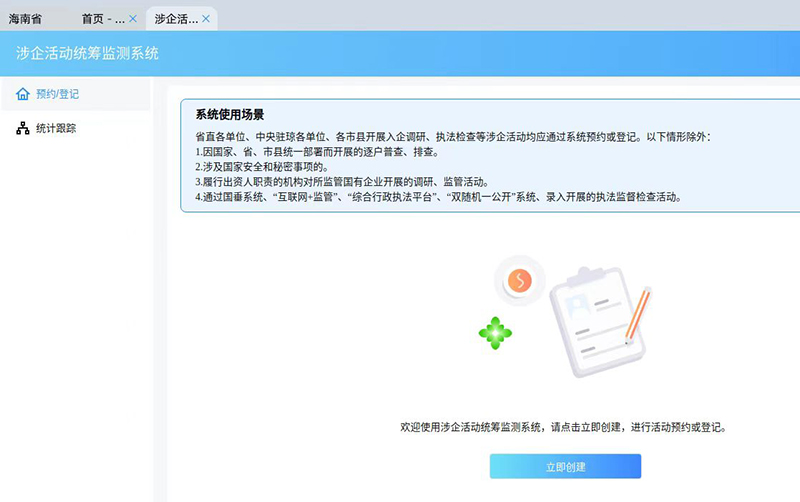Open 预约/登记 in the sidebar

click(57, 94)
